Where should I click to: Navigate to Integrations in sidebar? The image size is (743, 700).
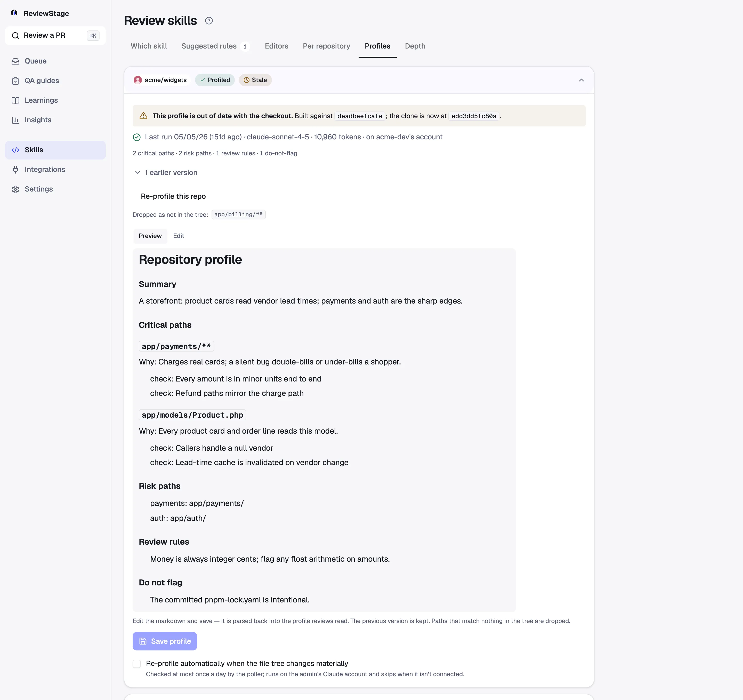click(x=55, y=170)
